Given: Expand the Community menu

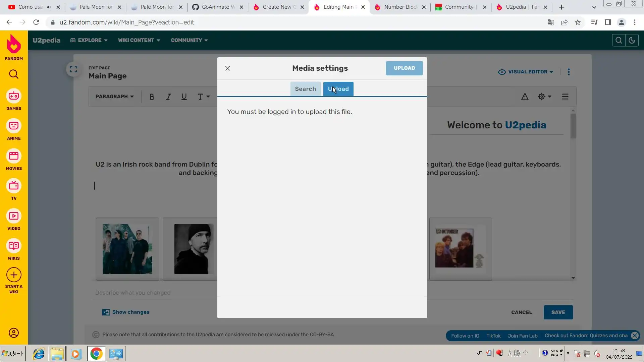Looking at the screenshot, I should pyautogui.click(x=189, y=40).
